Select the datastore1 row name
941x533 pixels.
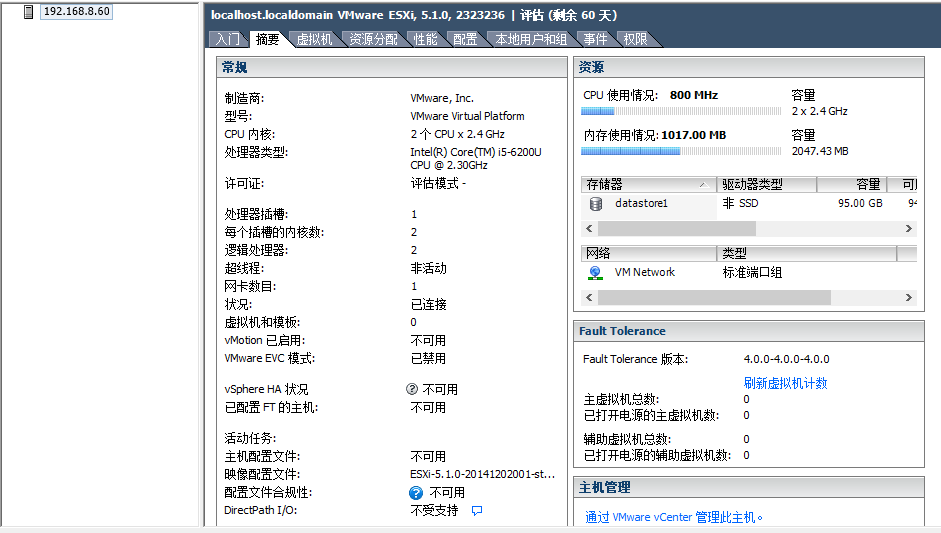[641, 203]
